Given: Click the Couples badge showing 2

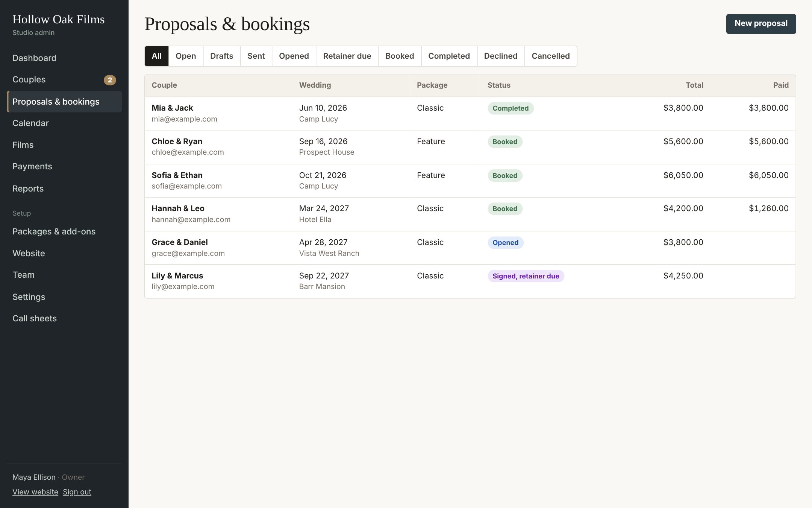Looking at the screenshot, I should 110,80.
